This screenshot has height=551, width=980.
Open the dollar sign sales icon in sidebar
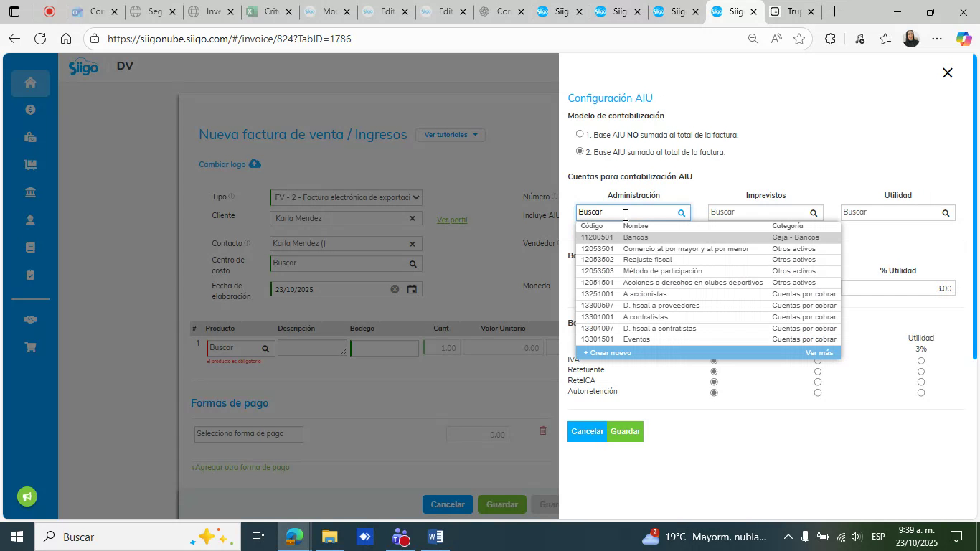pyautogui.click(x=30, y=110)
